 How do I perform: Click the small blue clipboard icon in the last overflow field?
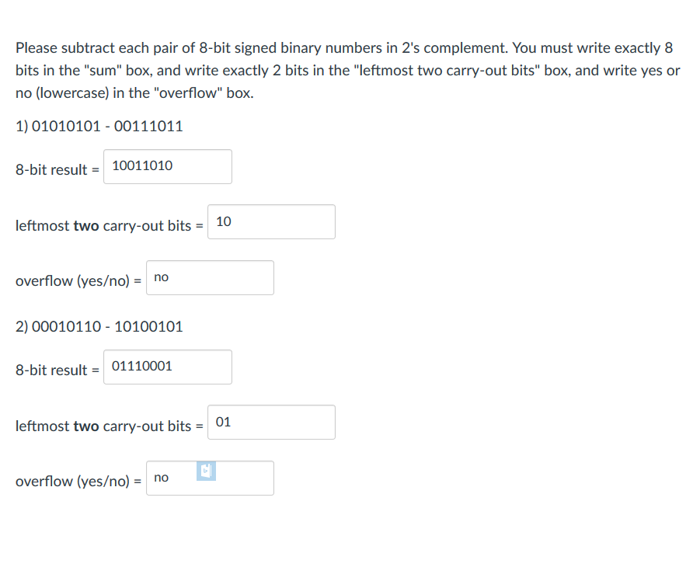click(204, 471)
